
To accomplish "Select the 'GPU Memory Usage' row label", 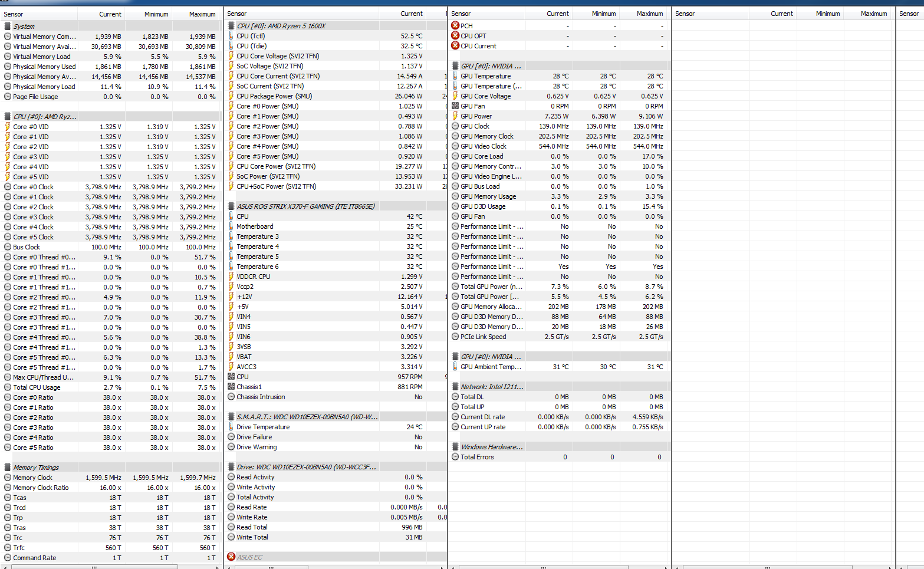I will [x=488, y=196].
